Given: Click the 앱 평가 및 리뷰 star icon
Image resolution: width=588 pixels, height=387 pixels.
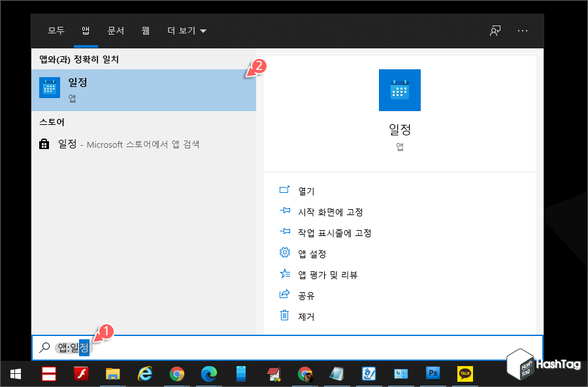Looking at the screenshot, I should pyautogui.click(x=284, y=275).
